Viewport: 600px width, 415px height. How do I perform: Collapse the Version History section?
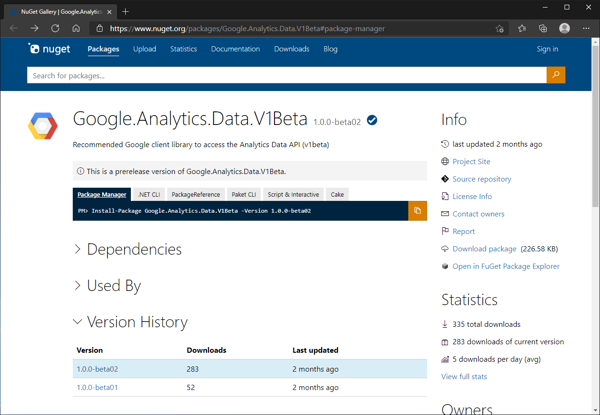click(131, 322)
